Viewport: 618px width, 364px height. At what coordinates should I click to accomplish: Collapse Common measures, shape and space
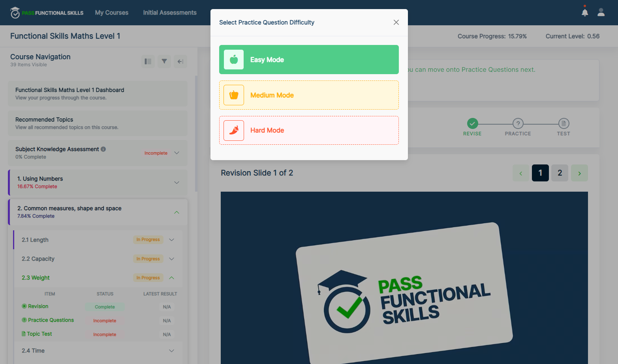pos(177,212)
